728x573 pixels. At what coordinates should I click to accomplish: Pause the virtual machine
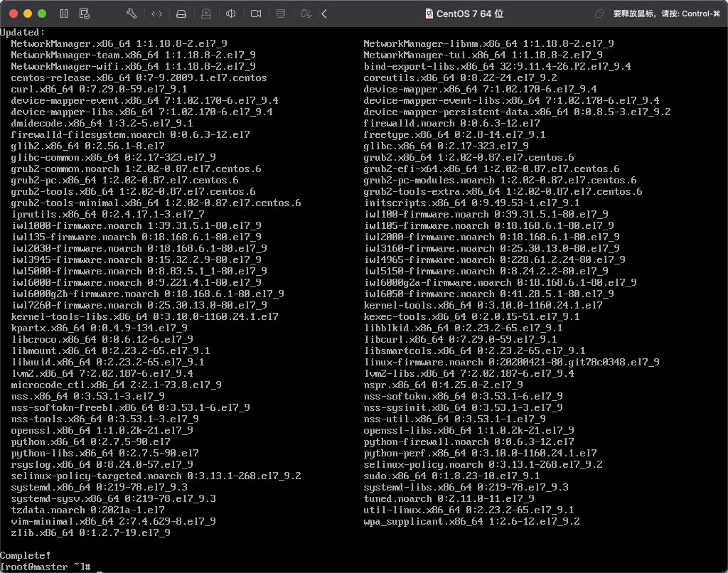(x=64, y=14)
